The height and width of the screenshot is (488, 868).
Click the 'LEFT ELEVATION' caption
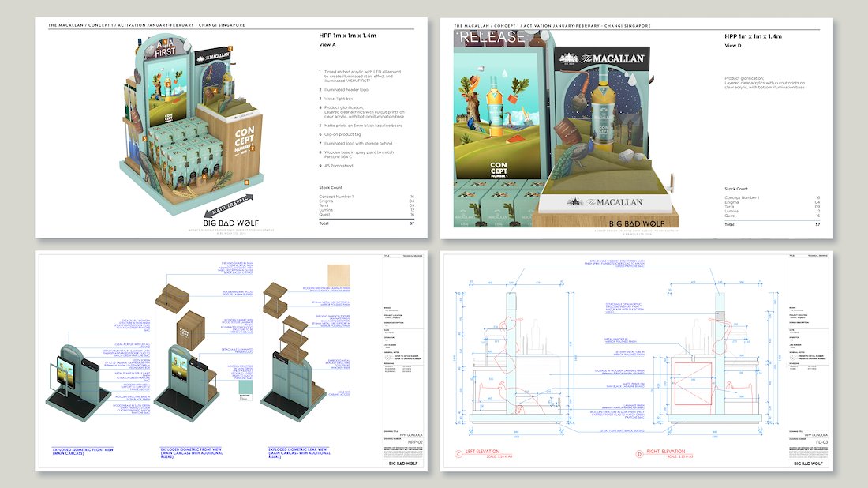click(x=482, y=452)
